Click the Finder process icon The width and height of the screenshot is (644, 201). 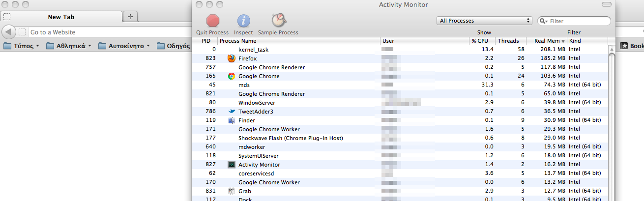232,120
